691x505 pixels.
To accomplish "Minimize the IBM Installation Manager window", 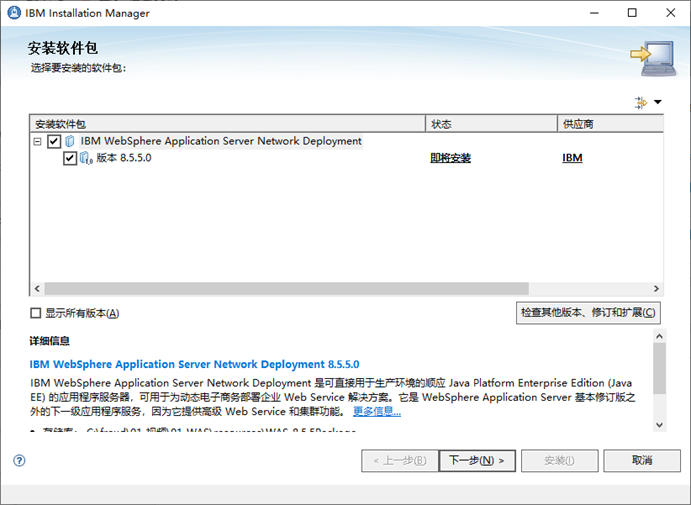I will pos(594,13).
